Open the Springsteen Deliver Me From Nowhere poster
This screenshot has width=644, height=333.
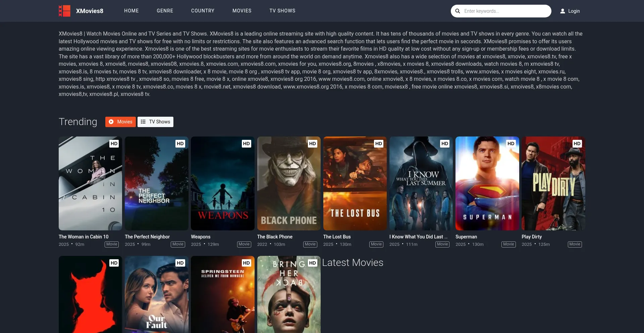(x=222, y=295)
